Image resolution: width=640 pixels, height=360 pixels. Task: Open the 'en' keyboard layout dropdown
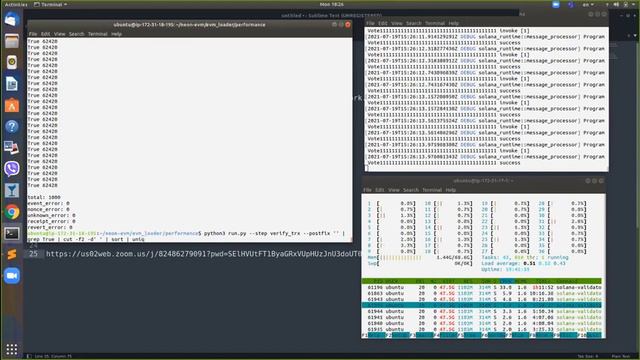point(588,4)
